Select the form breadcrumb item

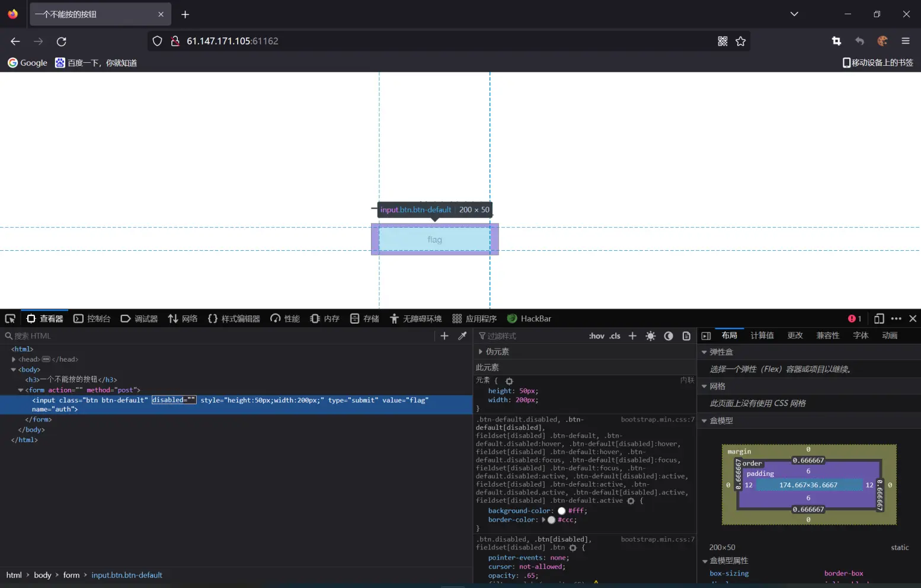(71, 576)
